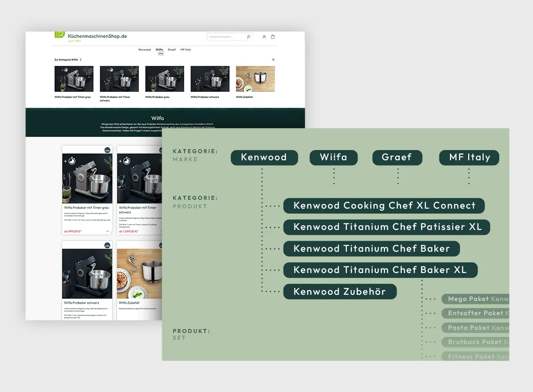Select the MF Italy brand pill in diagram

point(469,158)
